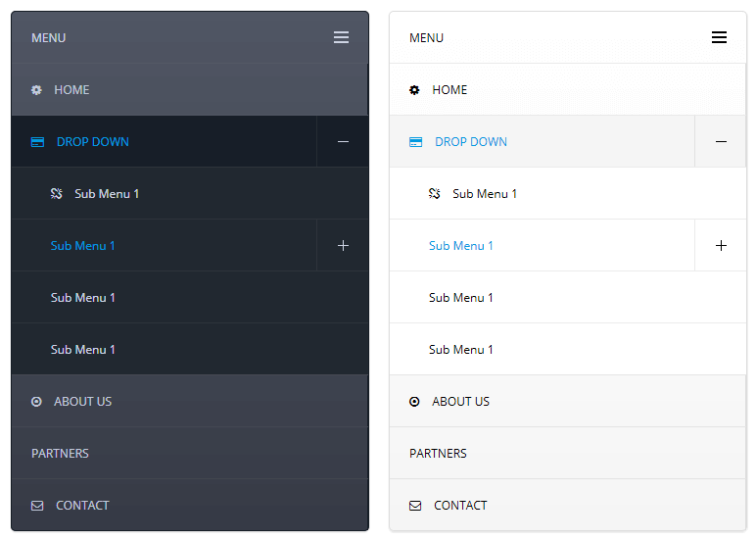
Task: Click the blue DROP DOWN label in light menu
Action: [x=471, y=142]
